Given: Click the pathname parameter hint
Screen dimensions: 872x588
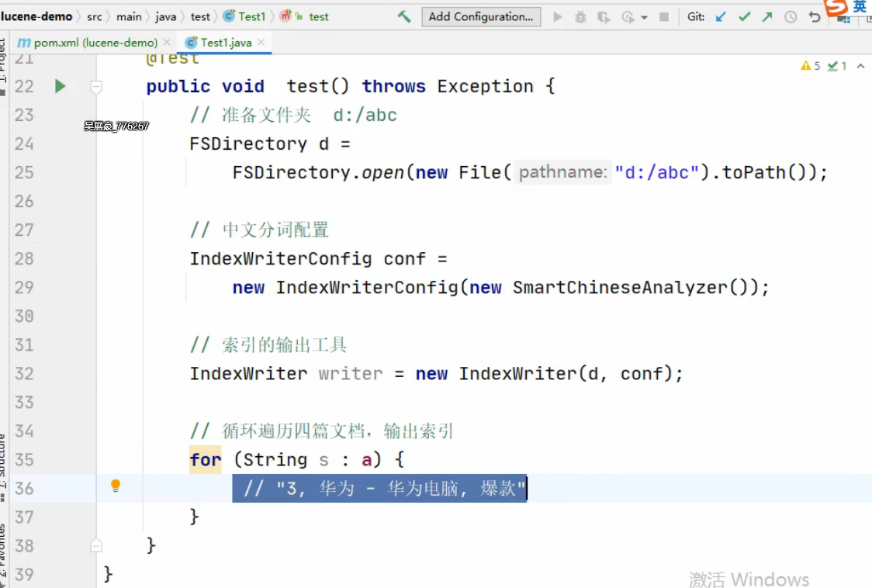Looking at the screenshot, I should tap(562, 172).
